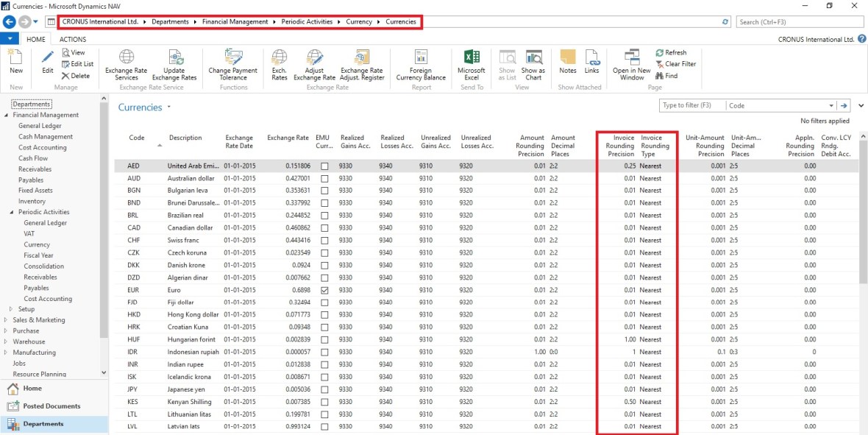Toggle EMU Currency checkbox for Euro

tap(324, 291)
